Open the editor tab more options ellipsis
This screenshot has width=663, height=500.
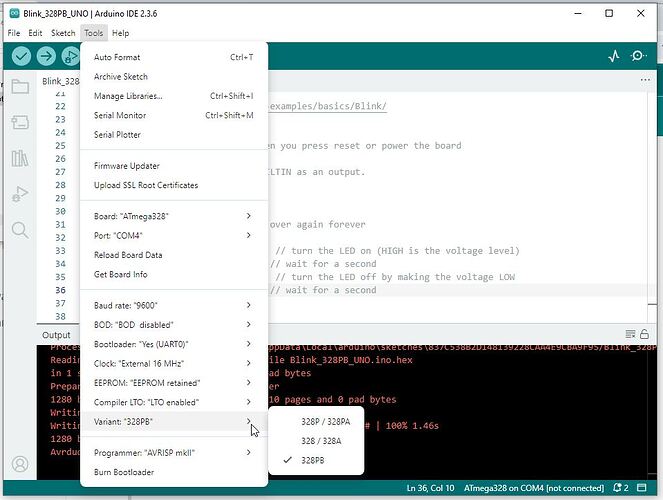[645, 80]
